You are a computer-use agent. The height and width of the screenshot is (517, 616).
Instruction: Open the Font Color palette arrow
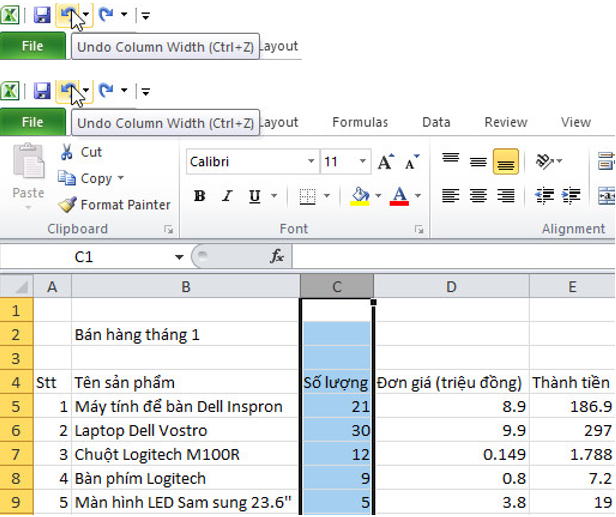[x=418, y=196]
